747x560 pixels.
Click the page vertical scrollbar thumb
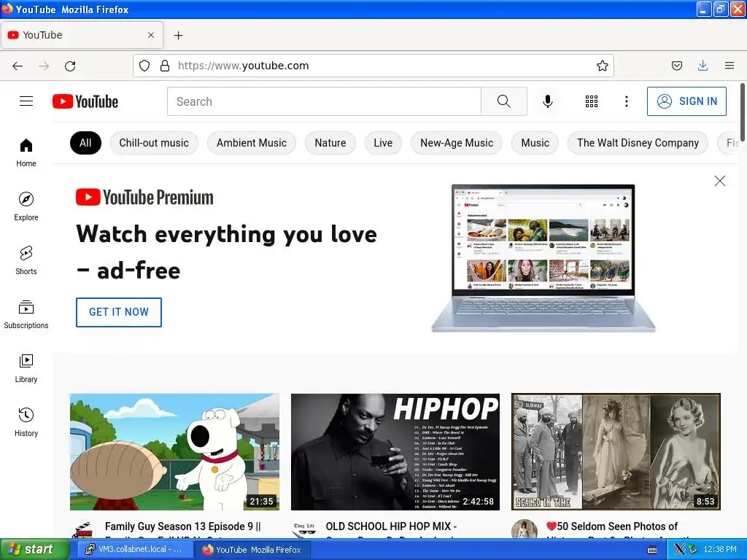[742, 112]
